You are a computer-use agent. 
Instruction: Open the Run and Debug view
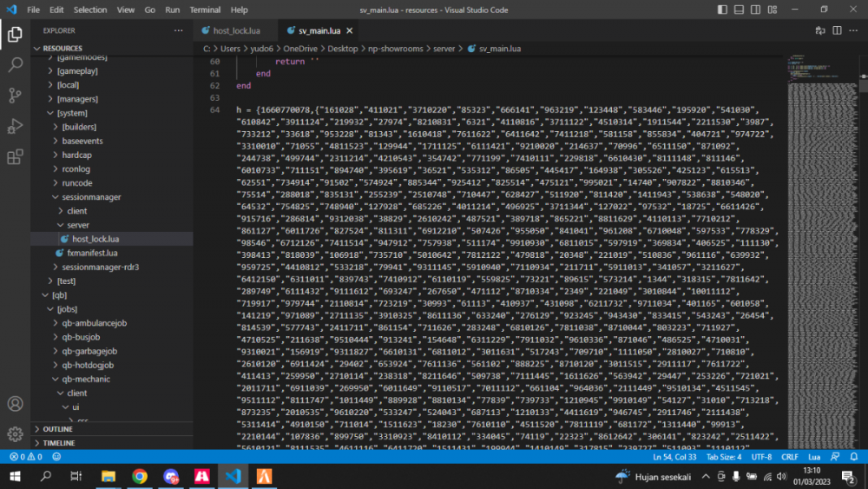pos(15,127)
